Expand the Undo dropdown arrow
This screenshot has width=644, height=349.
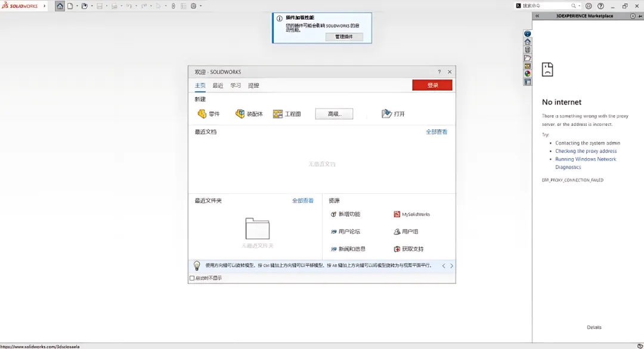137,6
